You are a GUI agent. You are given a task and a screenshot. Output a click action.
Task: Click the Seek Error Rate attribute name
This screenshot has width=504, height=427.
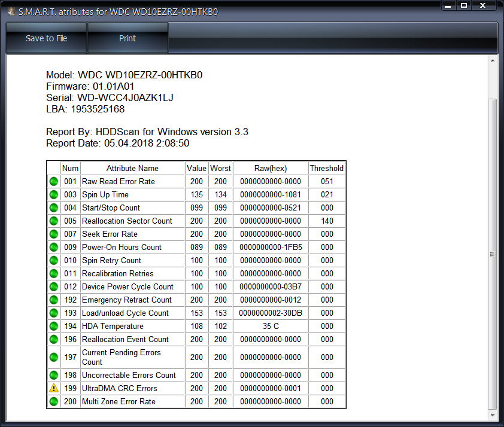click(110, 234)
